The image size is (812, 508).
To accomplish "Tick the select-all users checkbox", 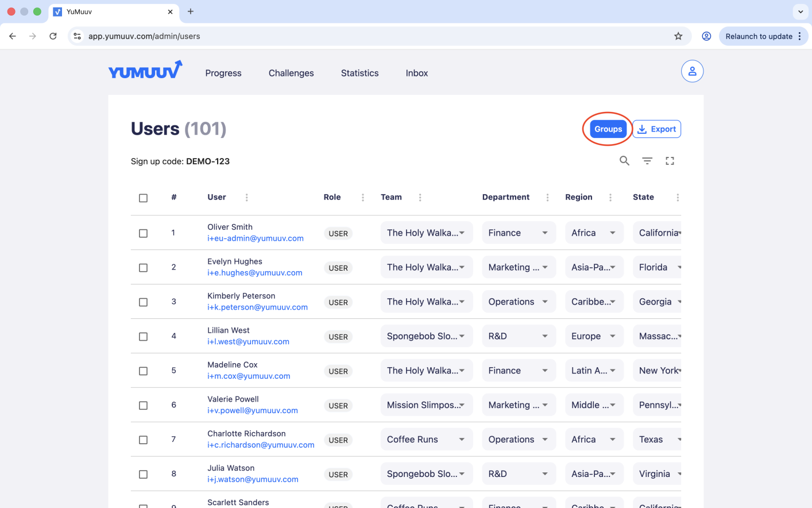I will pos(144,198).
